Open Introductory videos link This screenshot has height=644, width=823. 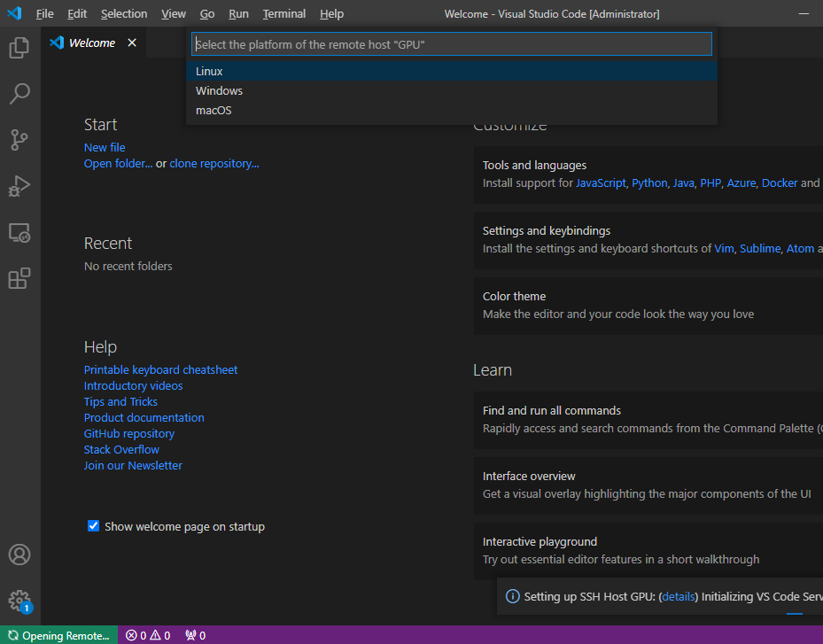133,385
